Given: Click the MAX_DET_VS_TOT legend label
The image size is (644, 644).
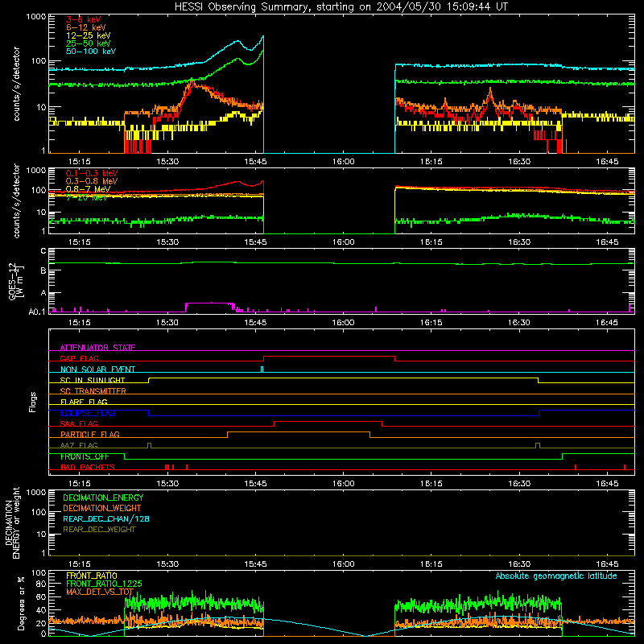Looking at the screenshot, I should pyautogui.click(x=100, y=592).
